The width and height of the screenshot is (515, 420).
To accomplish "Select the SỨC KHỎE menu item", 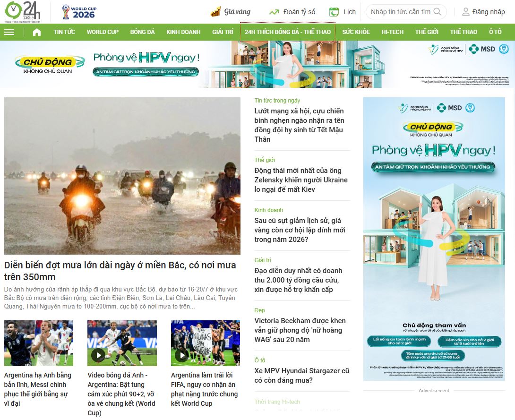I will (x=356, y=32).
